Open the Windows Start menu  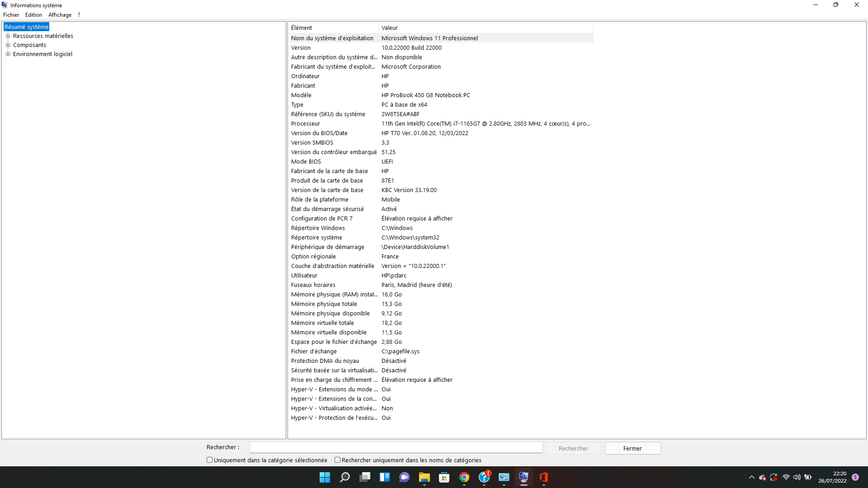coord(325,477)
